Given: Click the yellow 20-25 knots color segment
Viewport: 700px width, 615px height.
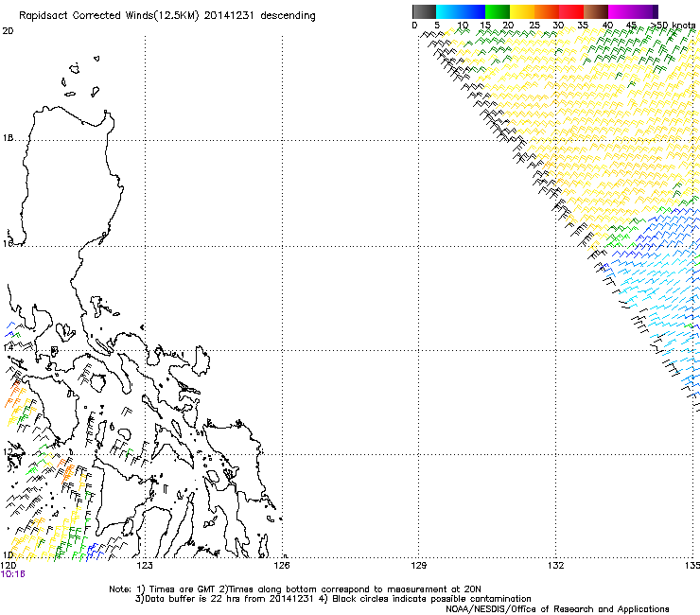Looking at the screenshot, I should [522, 11].
